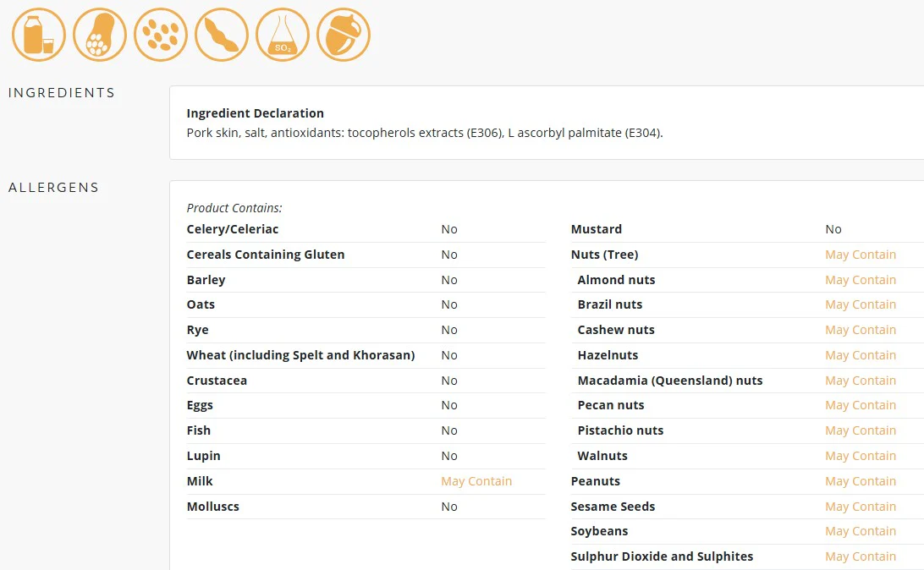The height and width of the screenshot is (570, 924).
Task: Select the SO2 sulphites flask icon
Action: [283, 35]
